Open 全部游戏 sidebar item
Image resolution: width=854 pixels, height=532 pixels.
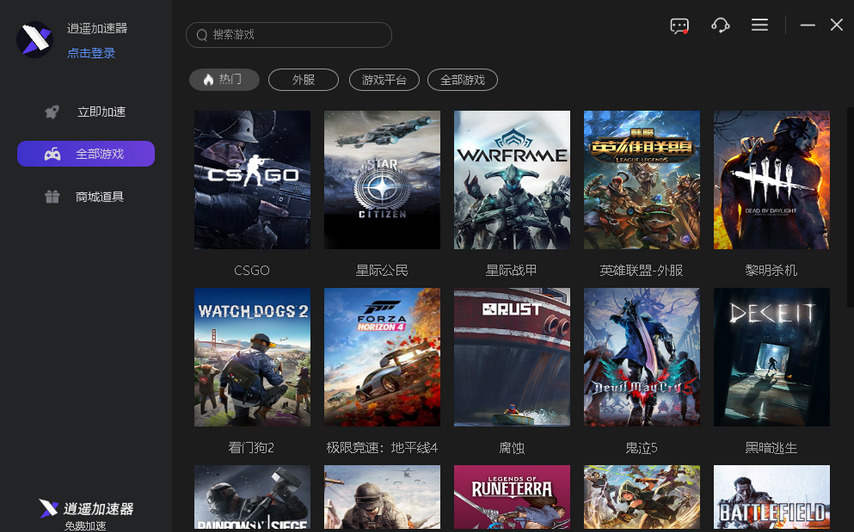(86, 154)
